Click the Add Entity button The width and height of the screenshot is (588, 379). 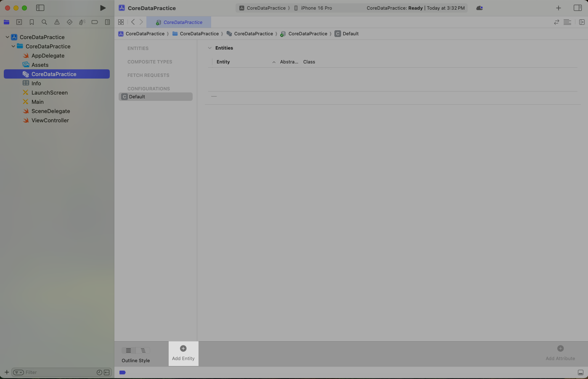tap(183, 353)
